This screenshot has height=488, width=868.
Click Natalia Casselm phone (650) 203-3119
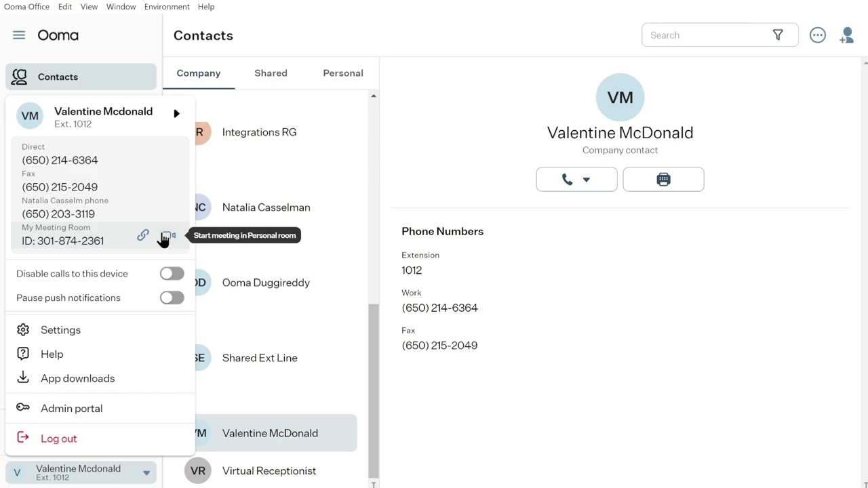click(x=58, y=213)
